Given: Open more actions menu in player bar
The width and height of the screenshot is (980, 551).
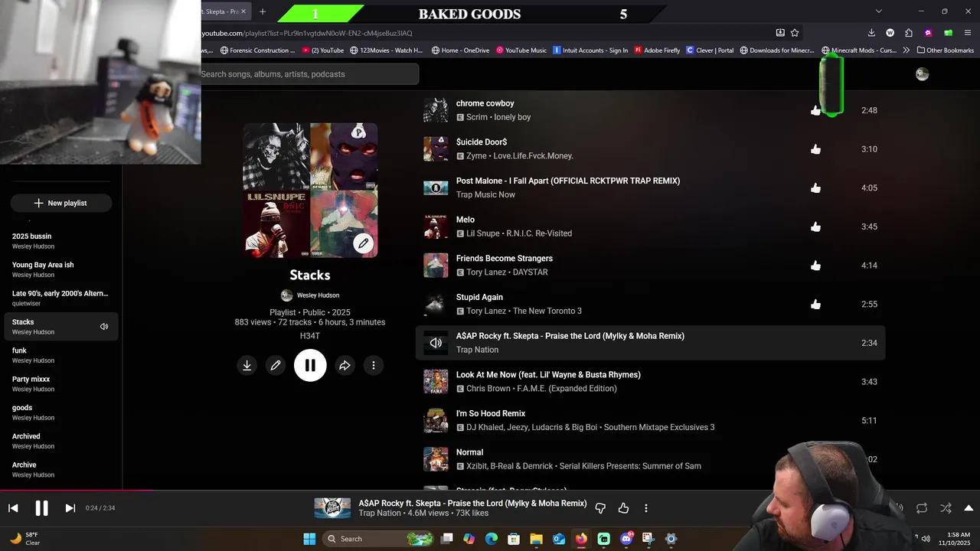Looking at the screenshot, I should [x=646, y=508].
